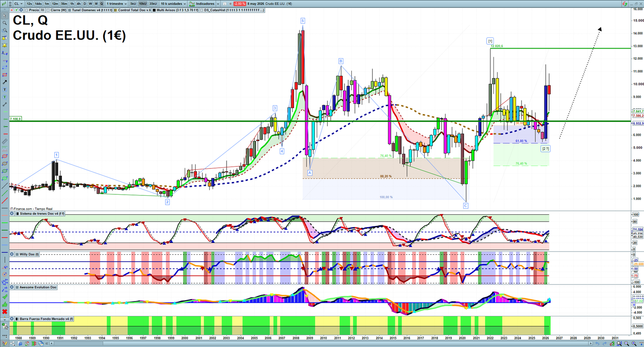Image resolution: width=644 pixels, height=347 pixels.
Task: Click the green checkmark tool in sidebar
Action: (4, 297)
